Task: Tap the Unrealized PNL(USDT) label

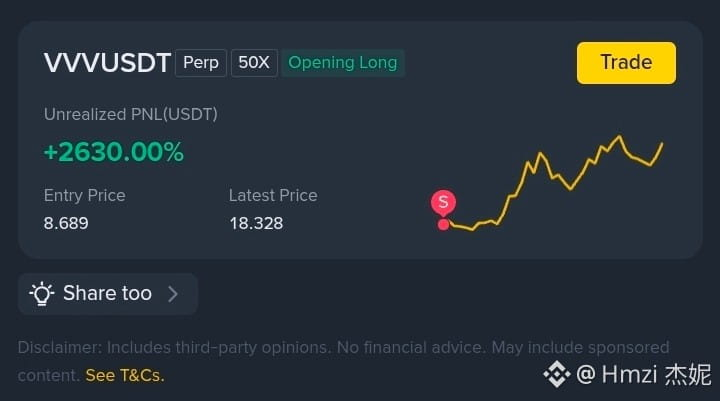Action: click(131, 114)
